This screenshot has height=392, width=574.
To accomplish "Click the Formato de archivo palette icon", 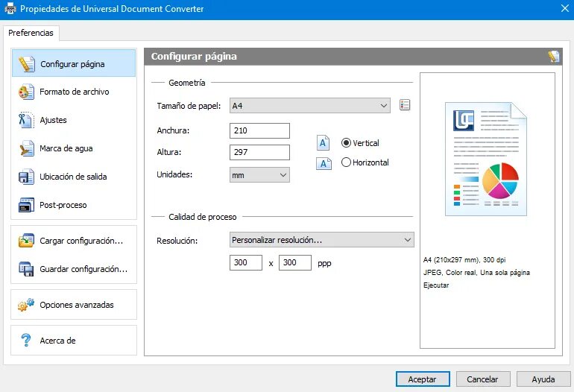I will coord(26,92).
